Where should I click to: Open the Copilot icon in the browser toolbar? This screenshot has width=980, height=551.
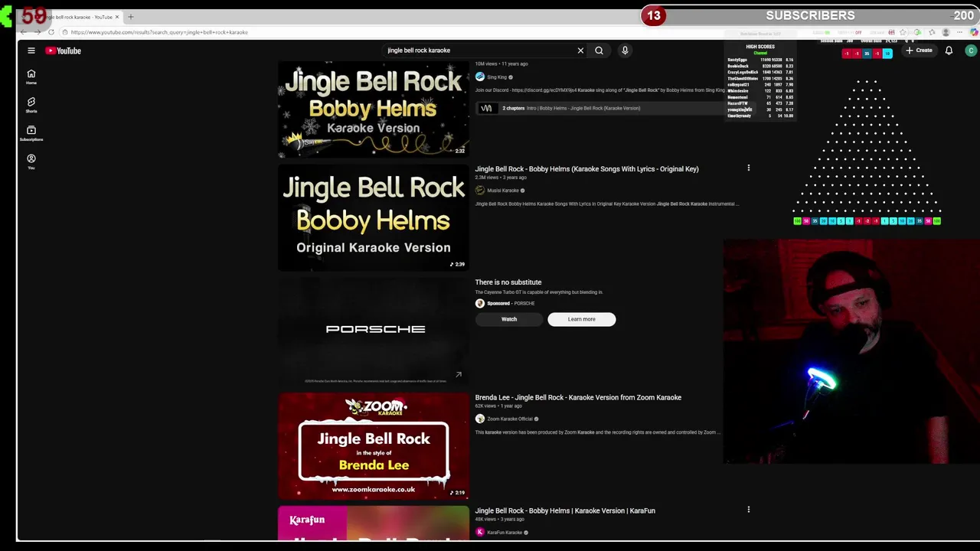pyautogui.click(x=973, y=32)
